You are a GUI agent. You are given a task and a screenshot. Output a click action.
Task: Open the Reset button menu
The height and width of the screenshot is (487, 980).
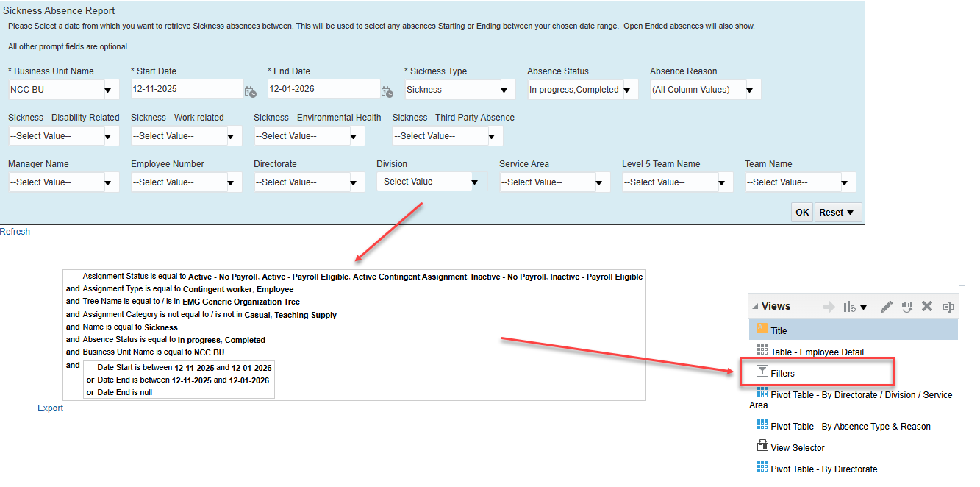(837, 213)
